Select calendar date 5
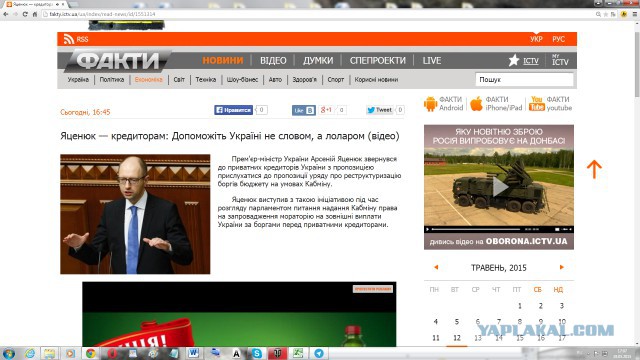Image resolution: width=640 pixels, height=360 pixels. point(457,322)
